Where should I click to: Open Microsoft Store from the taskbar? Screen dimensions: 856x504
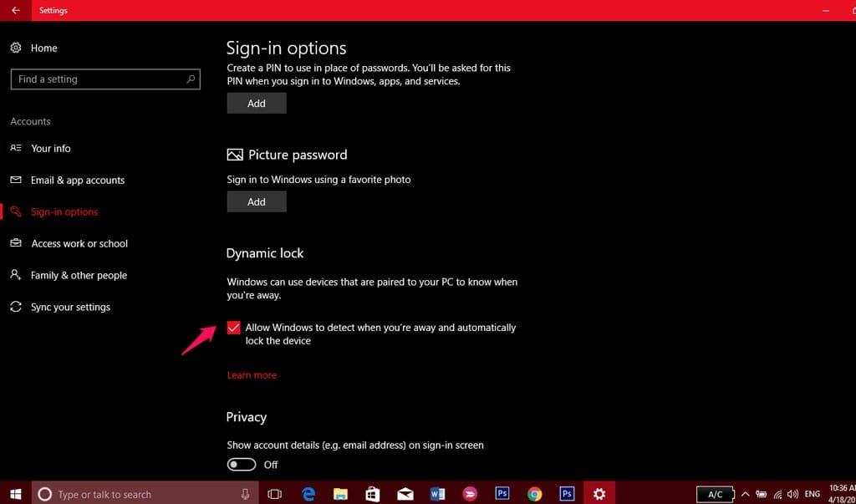[373, 494]
